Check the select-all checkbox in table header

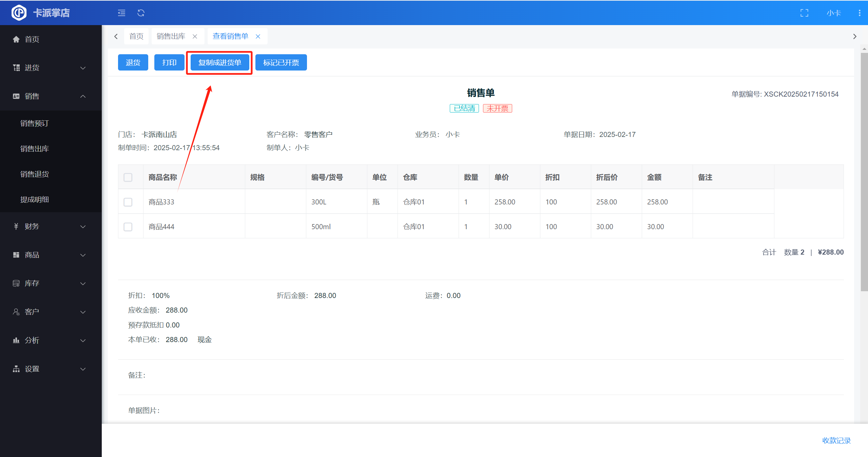coord(128,177)
